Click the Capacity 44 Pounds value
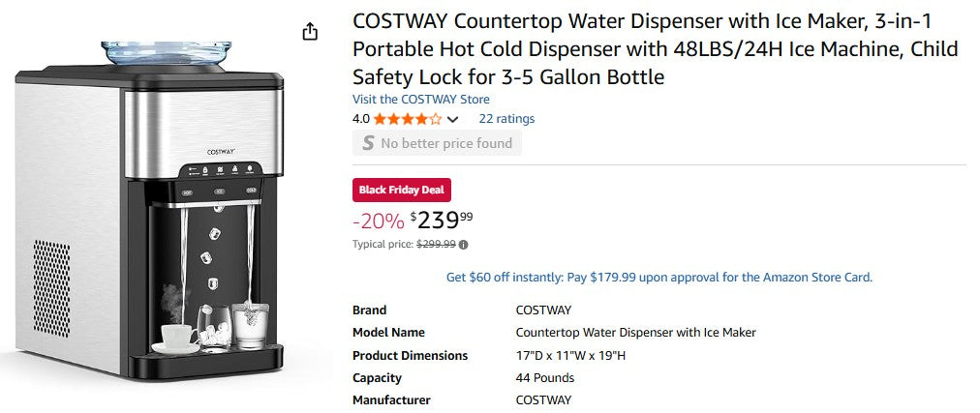 click(544, 377)
